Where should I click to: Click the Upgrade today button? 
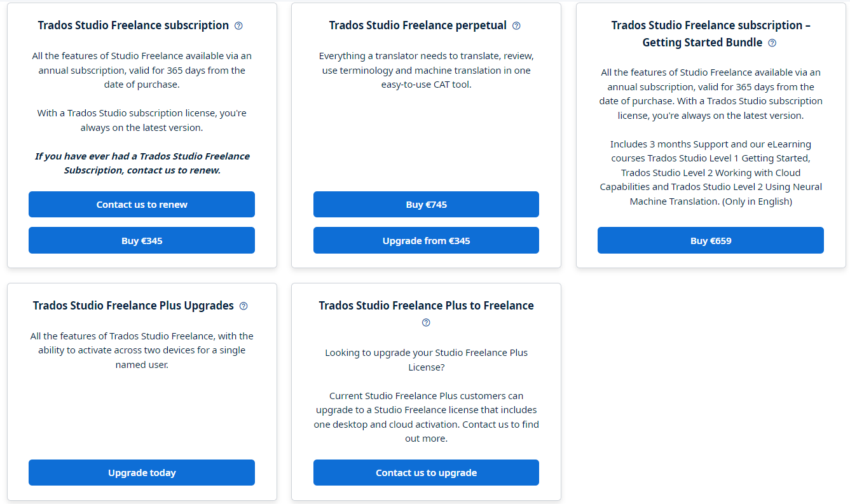[142, 473]
